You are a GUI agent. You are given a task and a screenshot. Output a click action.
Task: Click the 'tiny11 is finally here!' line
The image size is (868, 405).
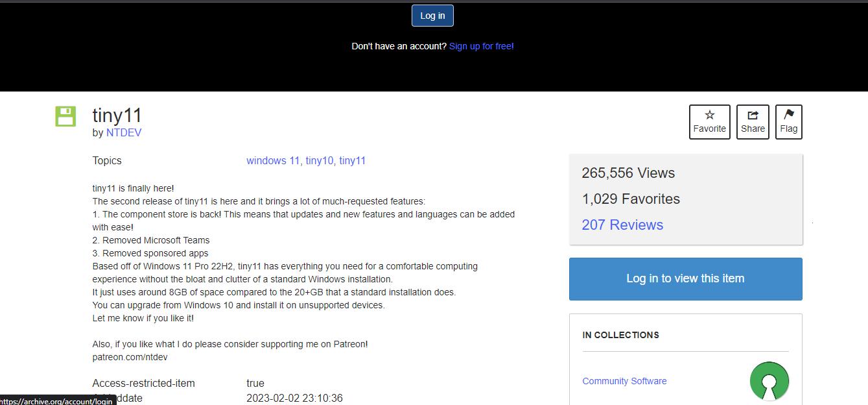[134, 188]
